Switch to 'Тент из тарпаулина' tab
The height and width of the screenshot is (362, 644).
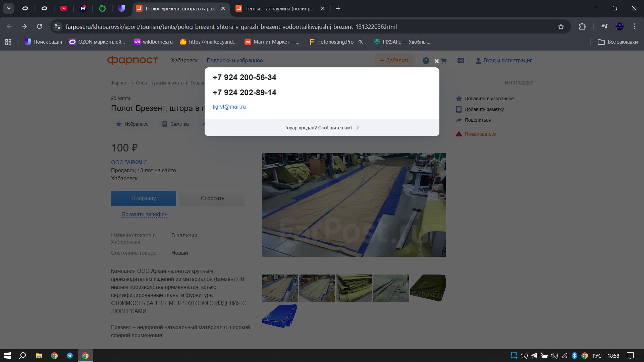(280, 8)
